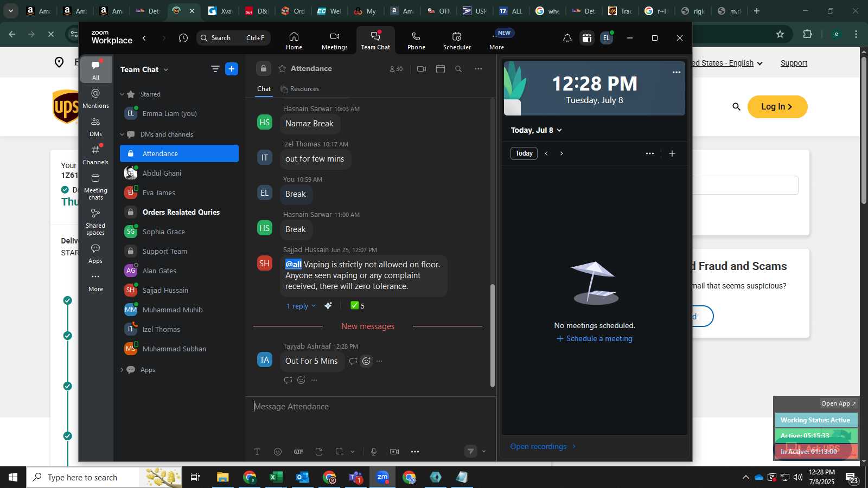Open the emoji picker in composer
868x488 pixels.
[278, 452]
